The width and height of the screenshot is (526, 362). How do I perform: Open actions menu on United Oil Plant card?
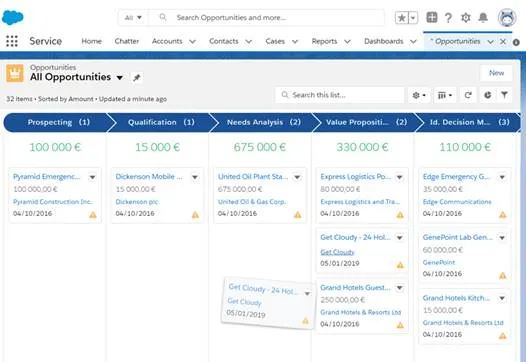(x=297, y=177)
